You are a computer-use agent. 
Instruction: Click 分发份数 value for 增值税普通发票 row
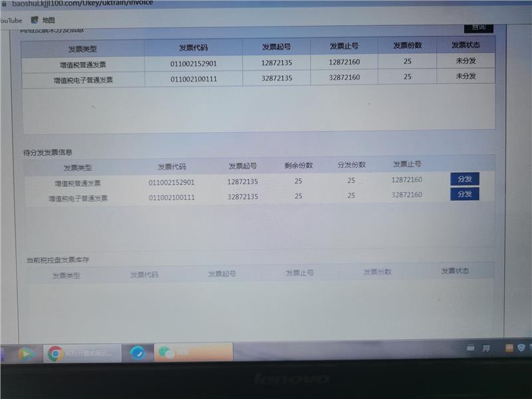tap(351, 181)
